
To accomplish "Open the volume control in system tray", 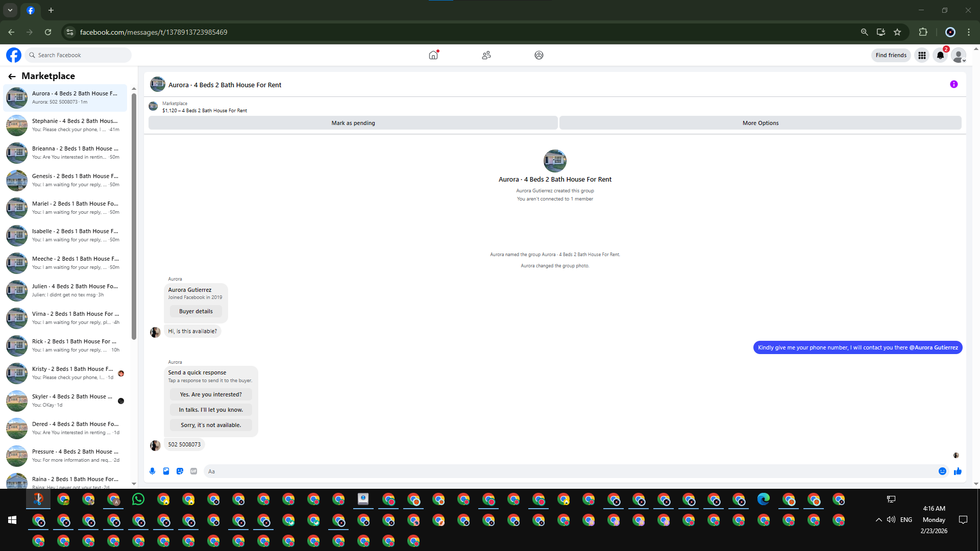I will point(891,520).
